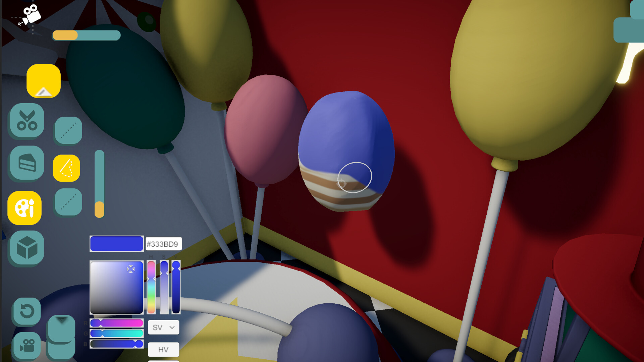Select the yellow brush shape tile
Viewport: 644px width, 362px height.
44,81
